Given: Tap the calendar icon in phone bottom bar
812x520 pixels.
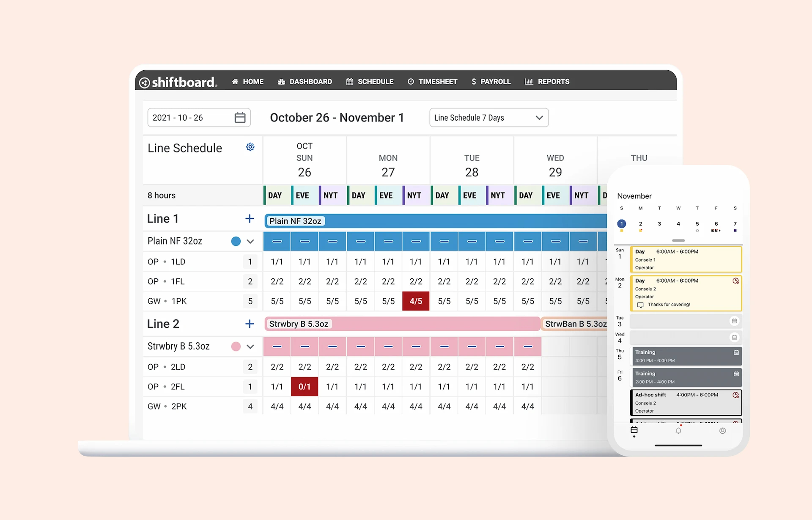Looking at the screenshot, I should pos(634,430).
